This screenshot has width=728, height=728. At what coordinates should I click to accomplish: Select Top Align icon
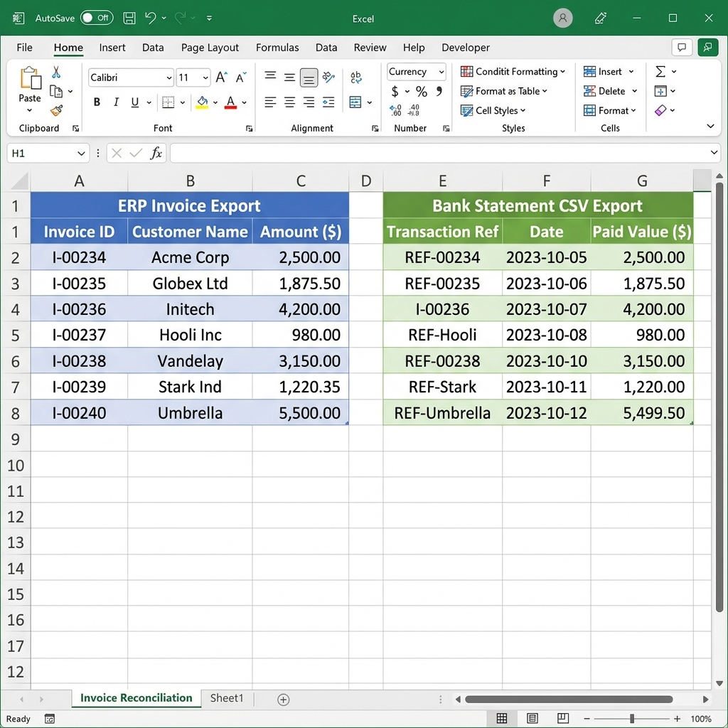[270, 76]
